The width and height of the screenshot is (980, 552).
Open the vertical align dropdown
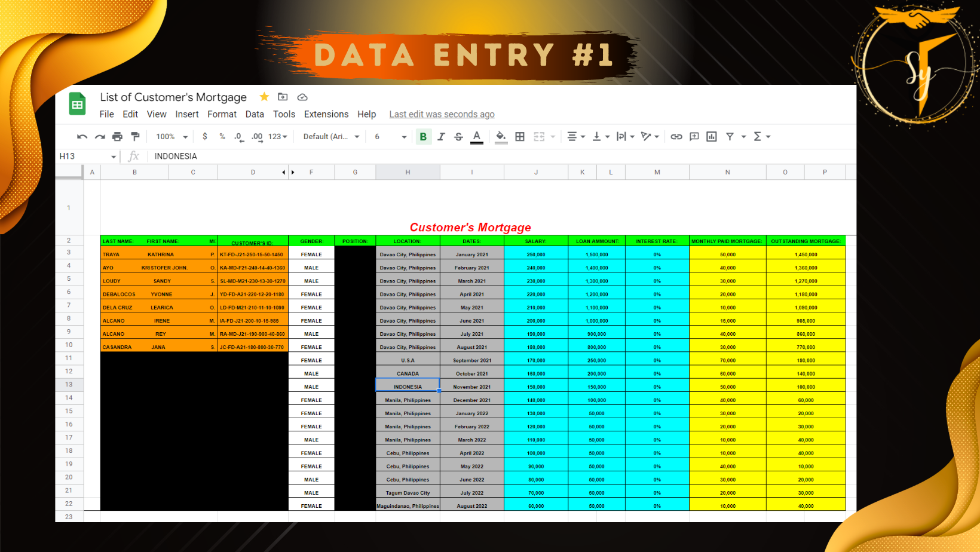601,137
